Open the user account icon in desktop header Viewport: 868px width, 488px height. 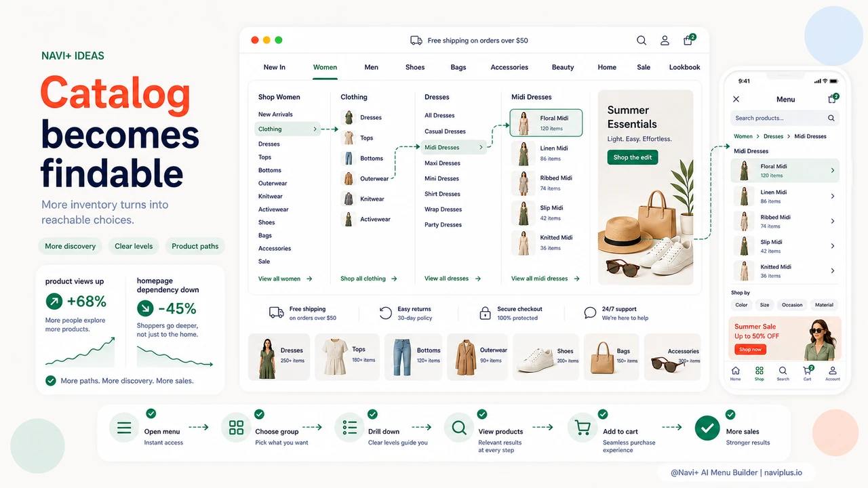pos(665,41)
